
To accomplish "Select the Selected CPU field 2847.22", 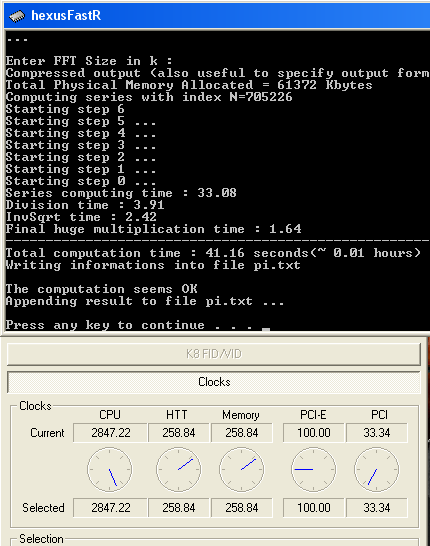I will pos(110,508).
